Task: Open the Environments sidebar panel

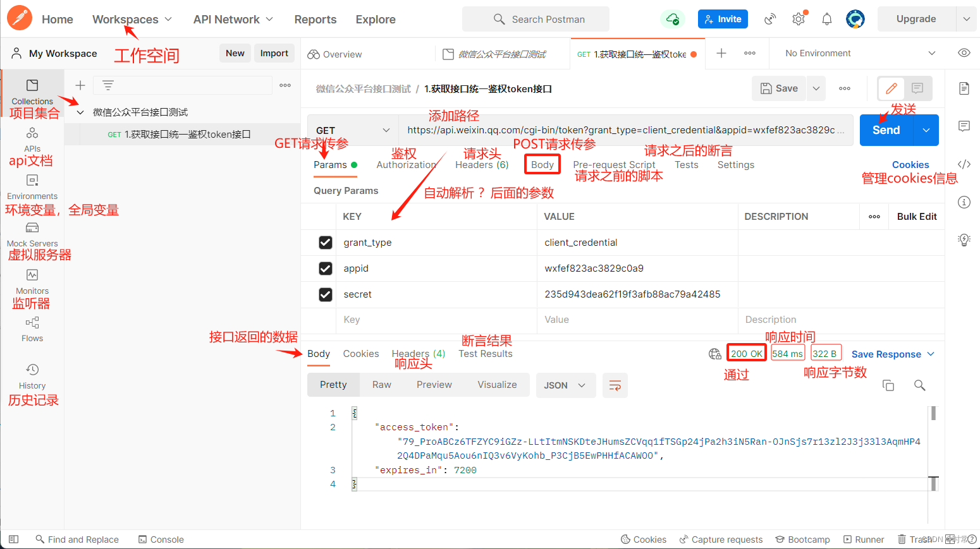Action: pyautogui.click(x=32, y=187)
